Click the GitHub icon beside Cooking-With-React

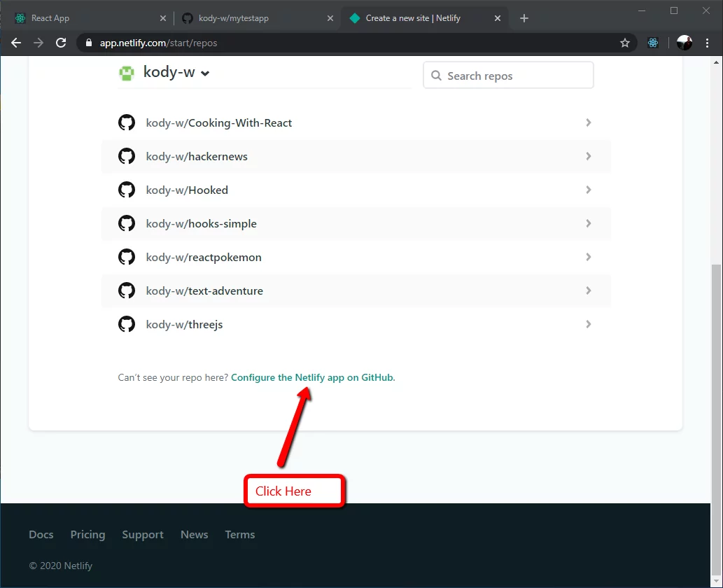pyautogui.click(x=127, y=122)
